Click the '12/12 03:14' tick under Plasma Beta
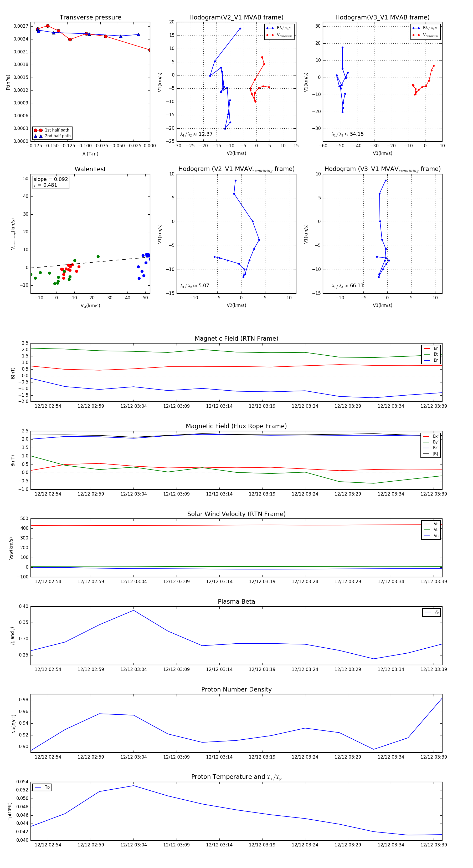Viewport: 473px width, 868px height. click(219, 669)
